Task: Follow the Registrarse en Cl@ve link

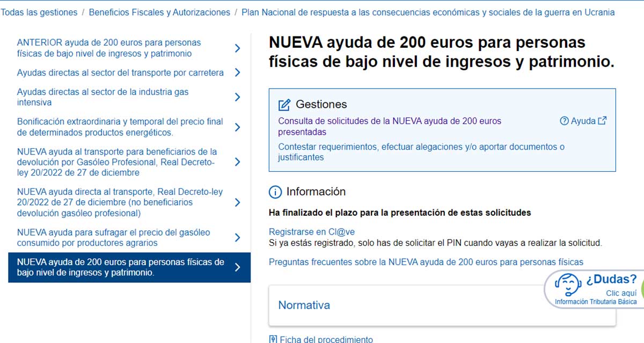Action: (311, 232)
